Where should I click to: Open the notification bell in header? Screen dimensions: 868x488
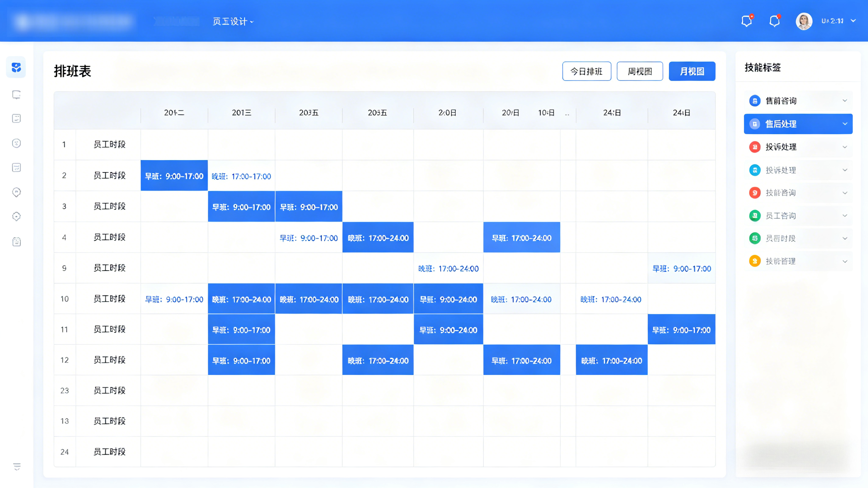774,21
